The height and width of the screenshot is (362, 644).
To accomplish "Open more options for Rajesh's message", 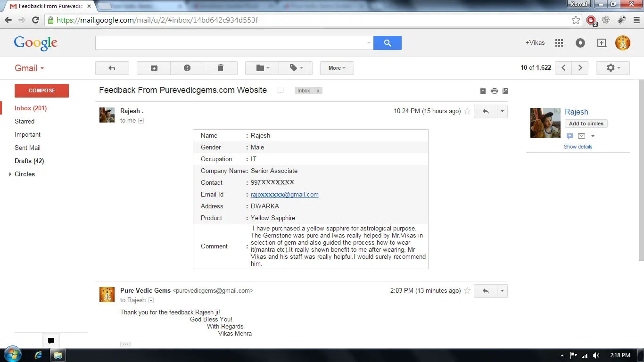I will pyautogui.click(x=503, y=111).
